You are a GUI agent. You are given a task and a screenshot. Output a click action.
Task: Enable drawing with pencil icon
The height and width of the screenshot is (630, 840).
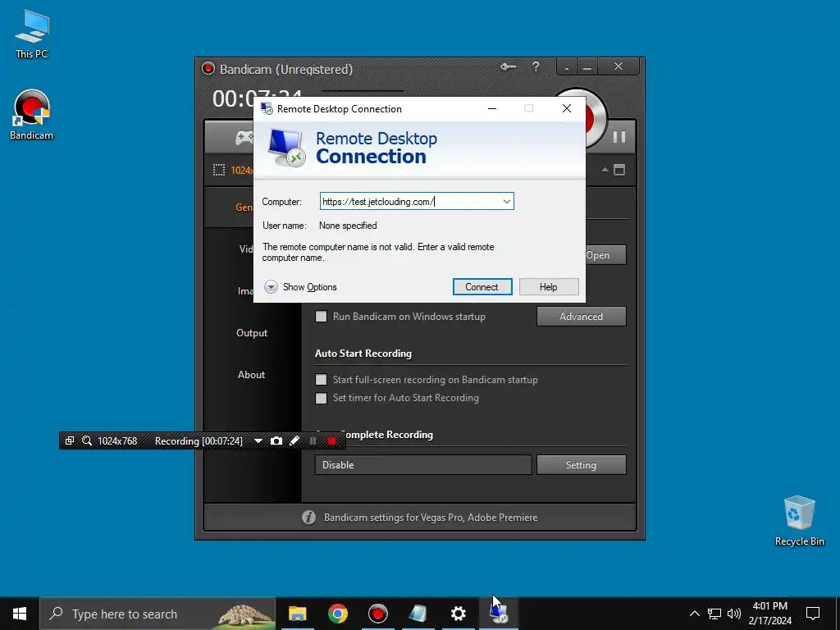coord(294,441)
